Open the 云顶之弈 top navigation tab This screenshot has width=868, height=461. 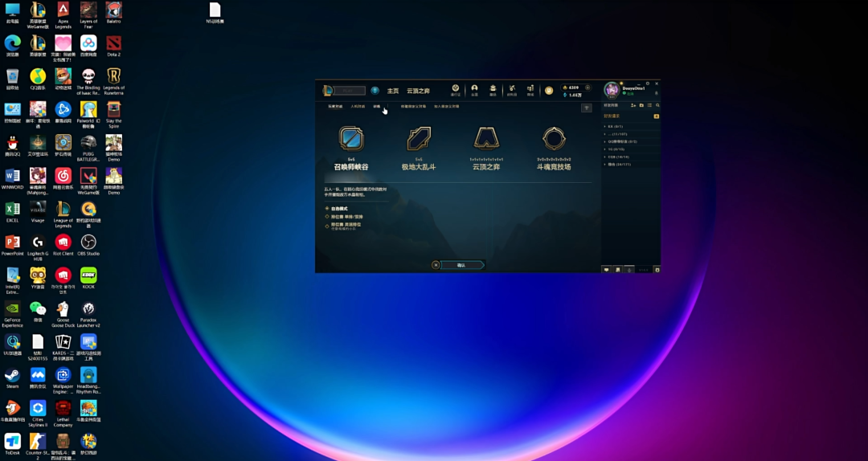tap(419, 91)
